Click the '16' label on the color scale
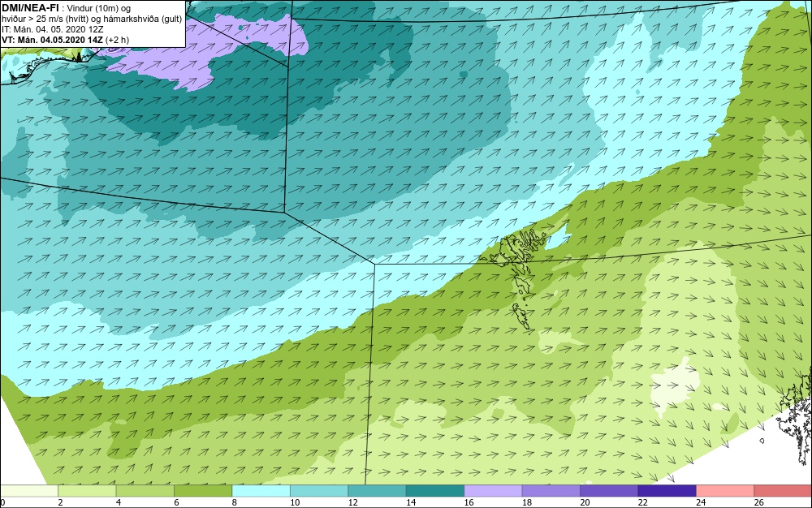 (469, 502)
